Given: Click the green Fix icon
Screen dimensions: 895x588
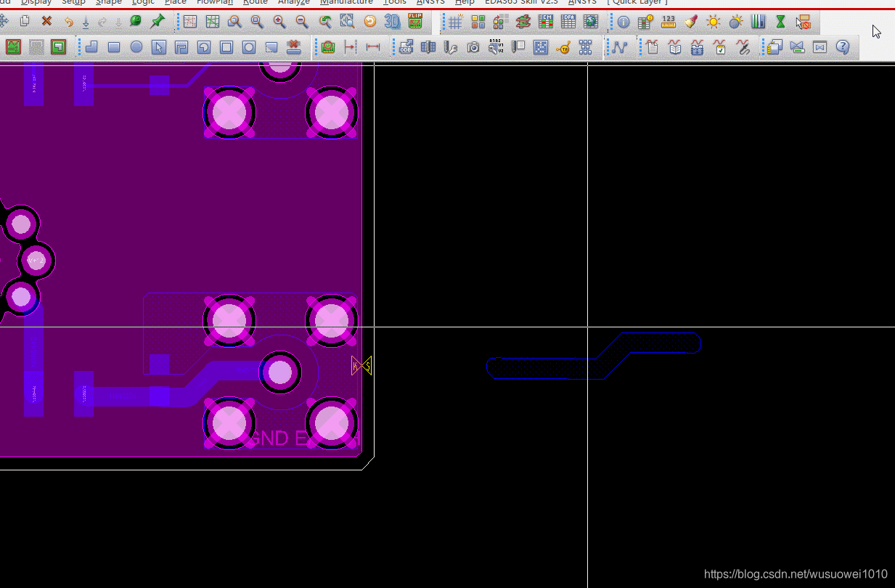Looking at the screenshot, I should [x=135, y=22].
